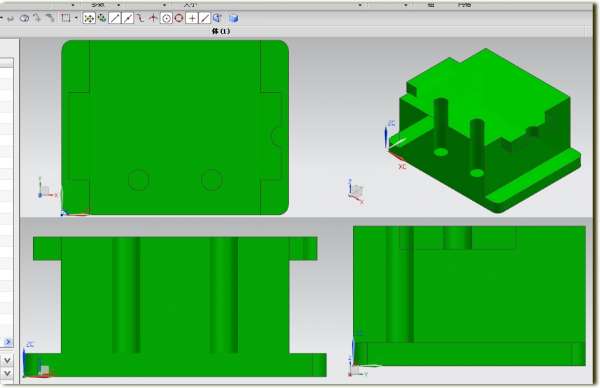
Task: Click the view triad cube in the top view
Action: coord(45,190)
